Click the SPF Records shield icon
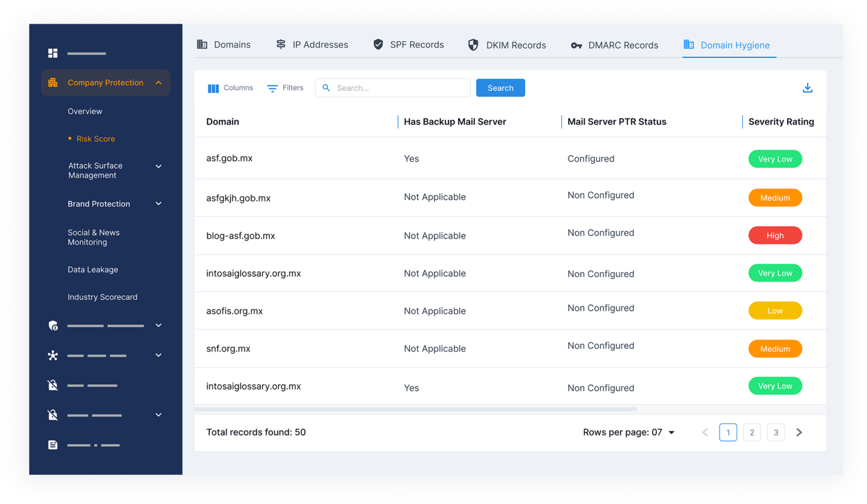 (x=378, y=45)
